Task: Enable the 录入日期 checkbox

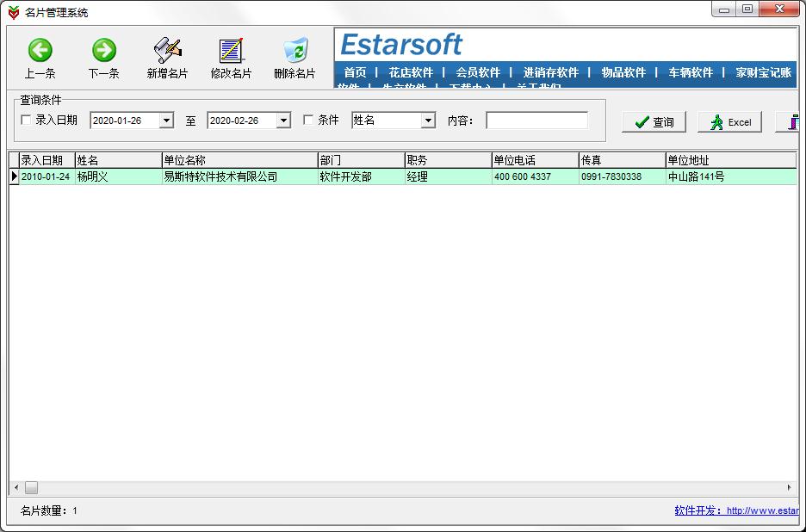Action: (26, 121)
